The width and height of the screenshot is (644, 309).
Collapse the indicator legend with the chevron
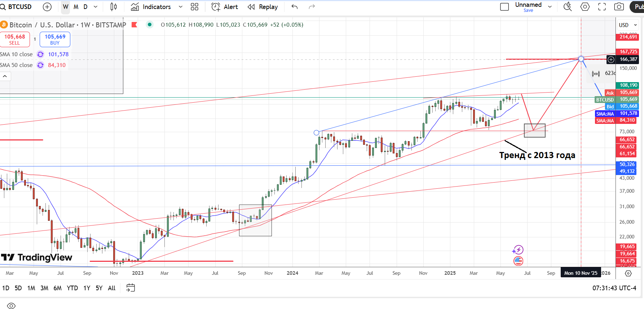tap(5, 76)
